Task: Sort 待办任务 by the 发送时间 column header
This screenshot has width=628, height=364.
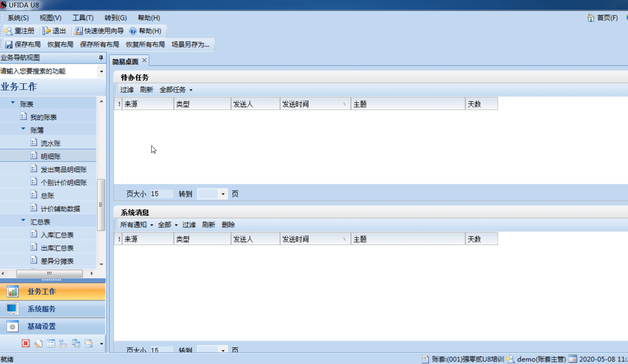Action: point(315,104)
